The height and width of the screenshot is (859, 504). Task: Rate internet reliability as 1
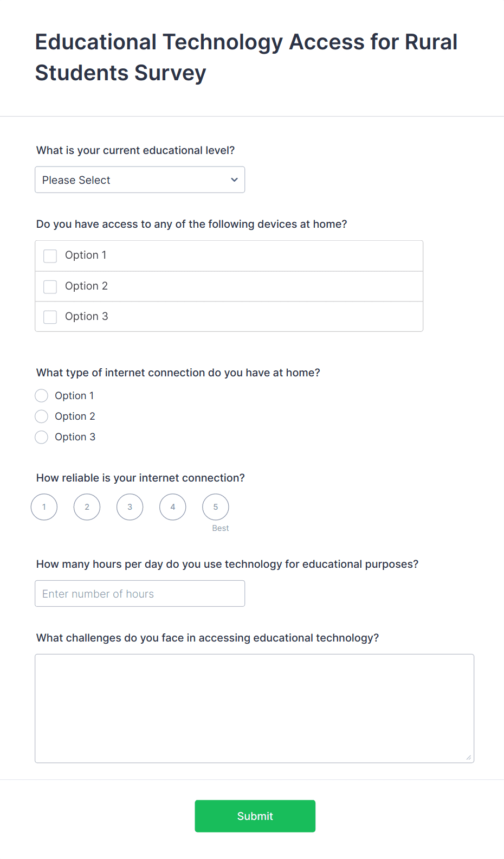[43, 507]
